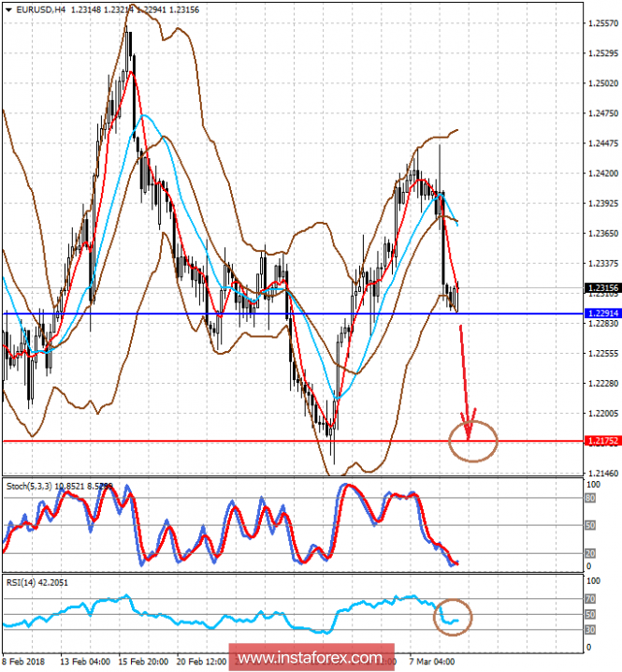This screenshot has height=672, width=622.
Task: Click the 1.25570 price axis label
Action: coord(602,22)
